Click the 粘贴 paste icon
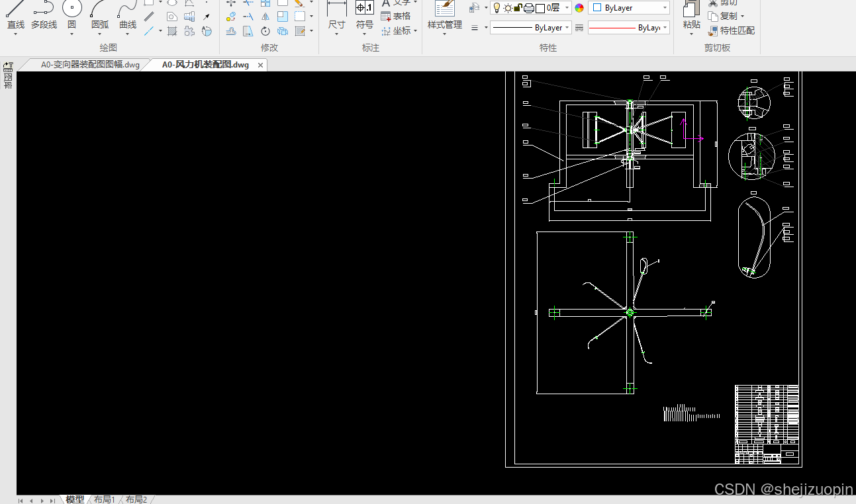This screenshot has height=504, width=856. [691, 8]
